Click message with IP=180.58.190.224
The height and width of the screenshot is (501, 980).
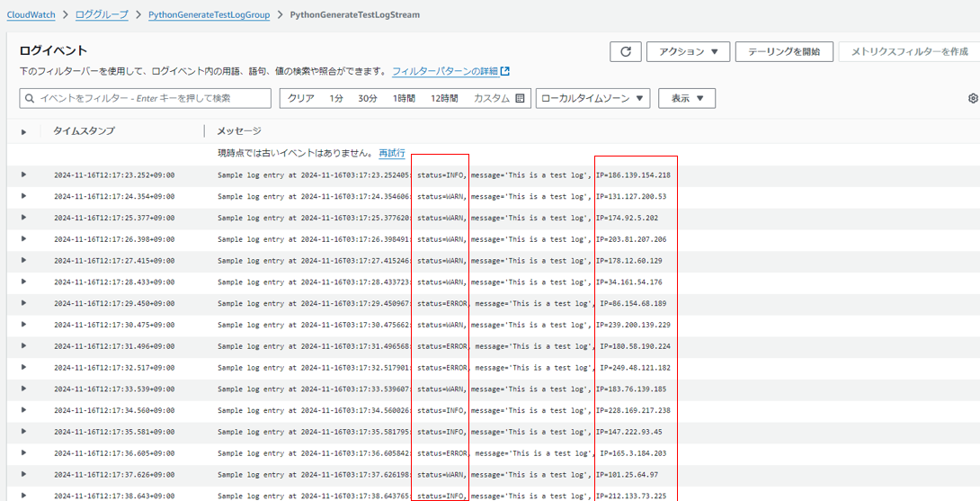446,346
